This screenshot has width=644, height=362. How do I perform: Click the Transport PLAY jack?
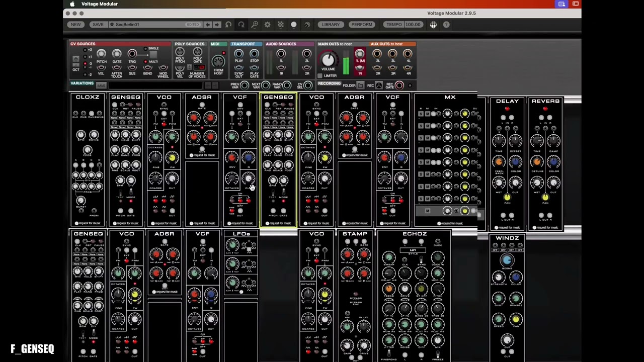coord(238,54)
